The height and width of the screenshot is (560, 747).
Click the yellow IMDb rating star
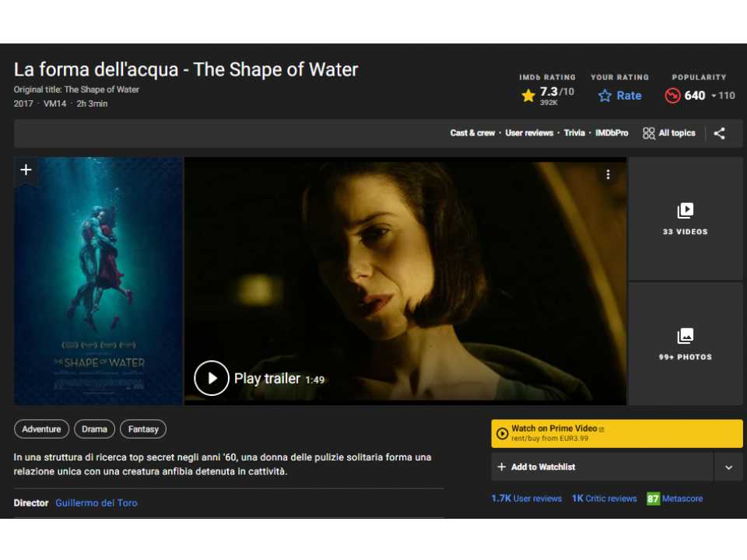coord(528,96)
